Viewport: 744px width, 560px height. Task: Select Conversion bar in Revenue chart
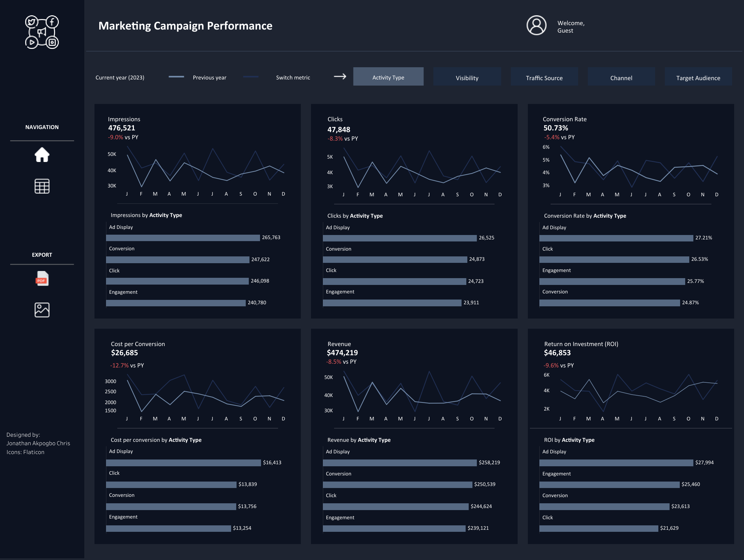(397, 485)
